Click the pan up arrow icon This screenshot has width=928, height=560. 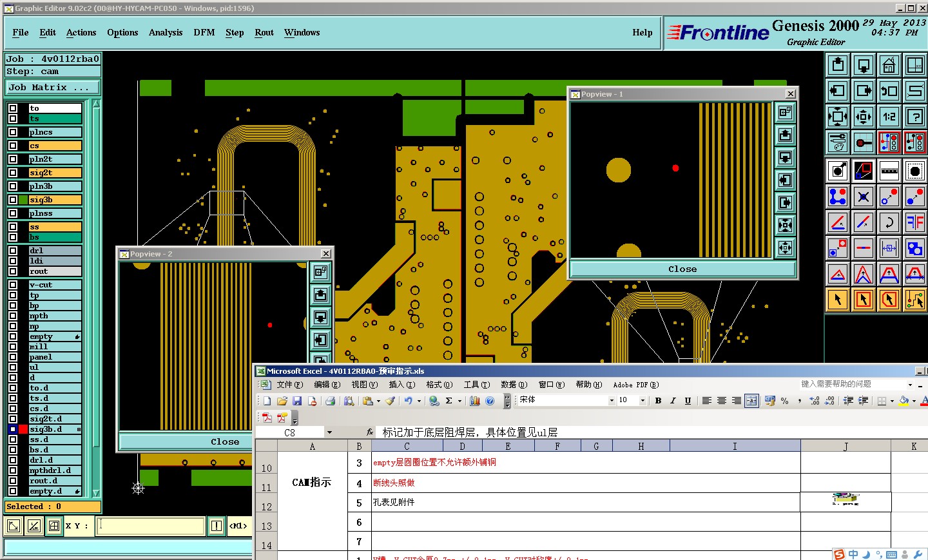(x=838, y=65)
